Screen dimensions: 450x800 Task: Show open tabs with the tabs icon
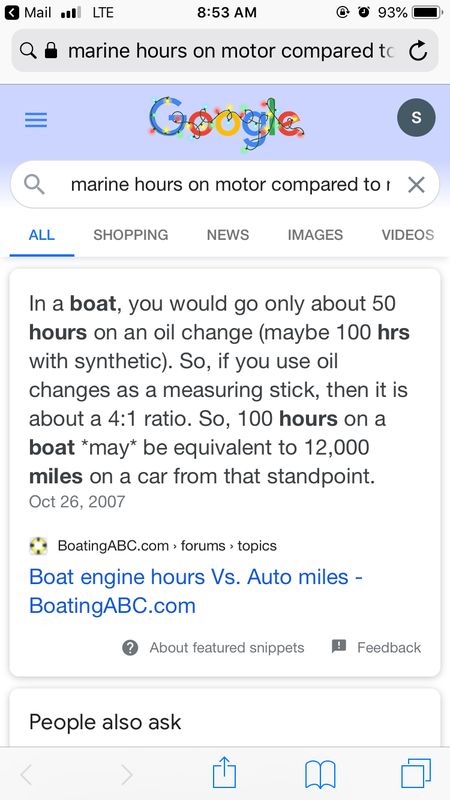click(416, 773)
